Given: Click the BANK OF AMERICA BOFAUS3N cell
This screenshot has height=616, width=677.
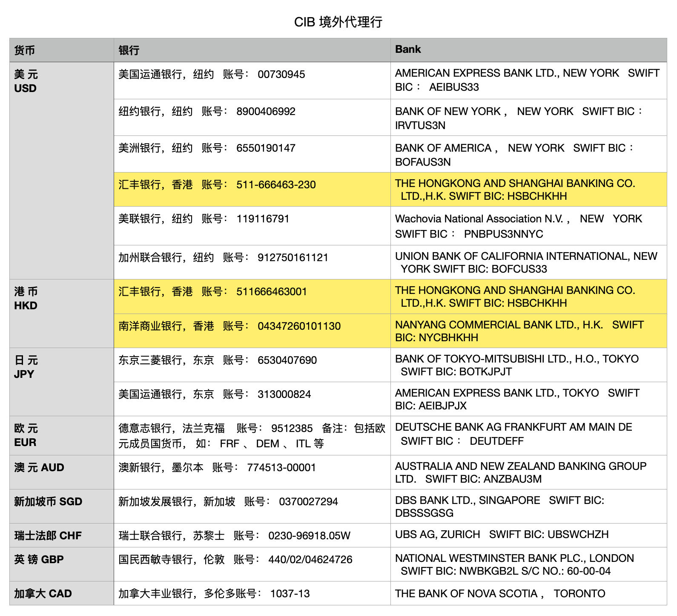Looking at the screenshot, I should [x=528, y=154].
